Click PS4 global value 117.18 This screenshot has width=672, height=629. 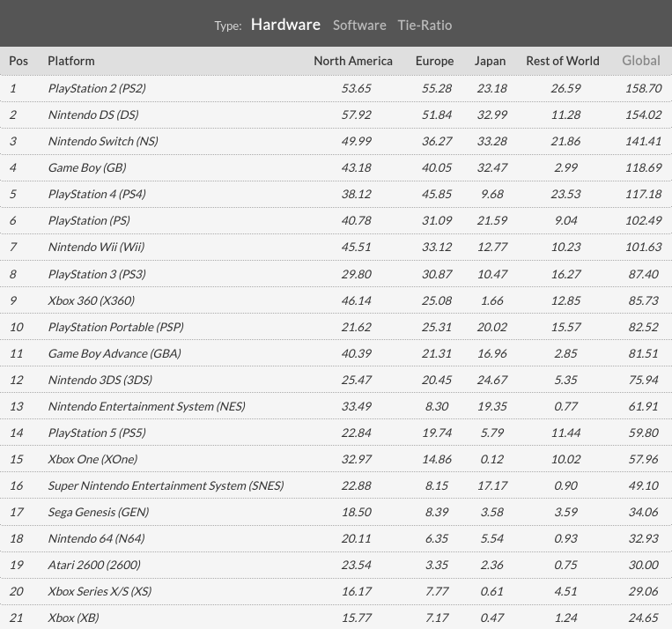coord(643,194)
